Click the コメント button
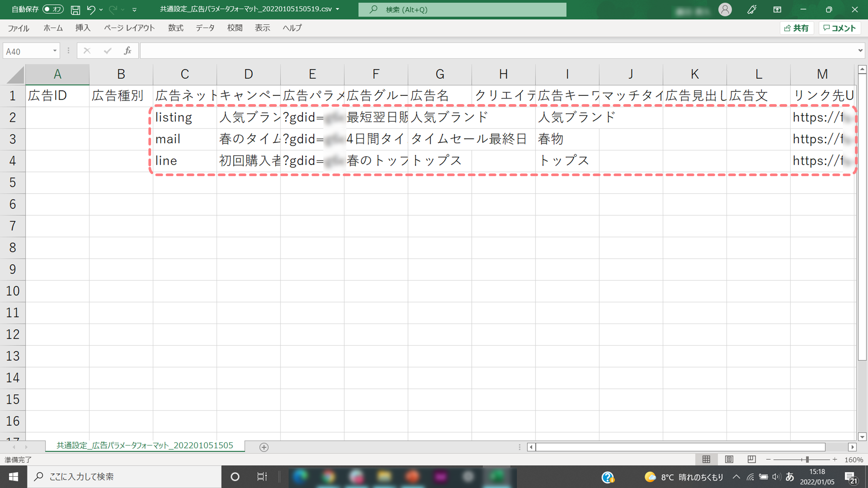 point(840,28)
